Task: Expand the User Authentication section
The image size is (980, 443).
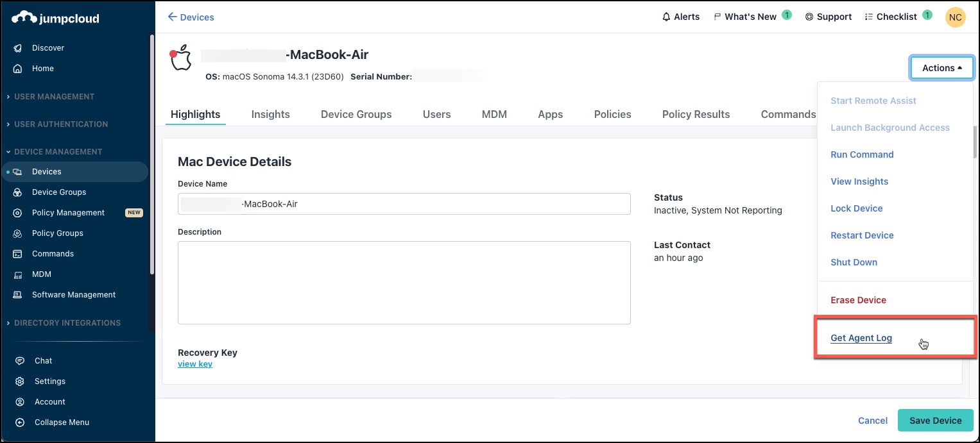Action: point(60,124)
